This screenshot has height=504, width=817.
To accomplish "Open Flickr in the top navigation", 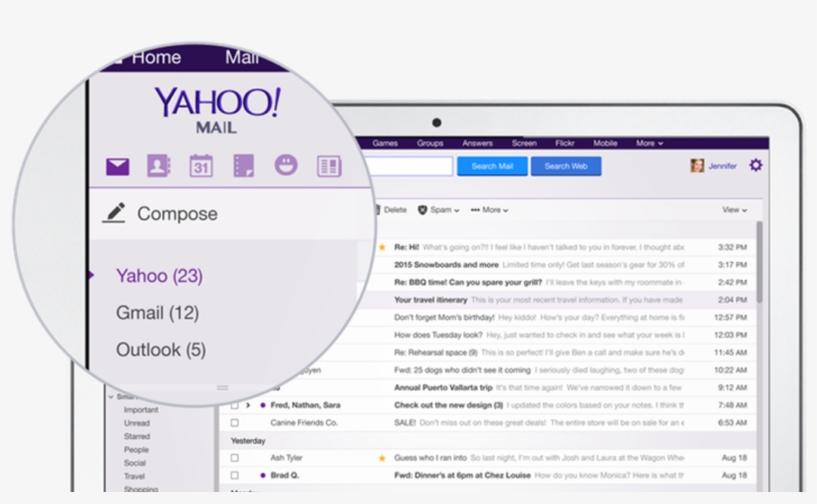I will 565,143.
